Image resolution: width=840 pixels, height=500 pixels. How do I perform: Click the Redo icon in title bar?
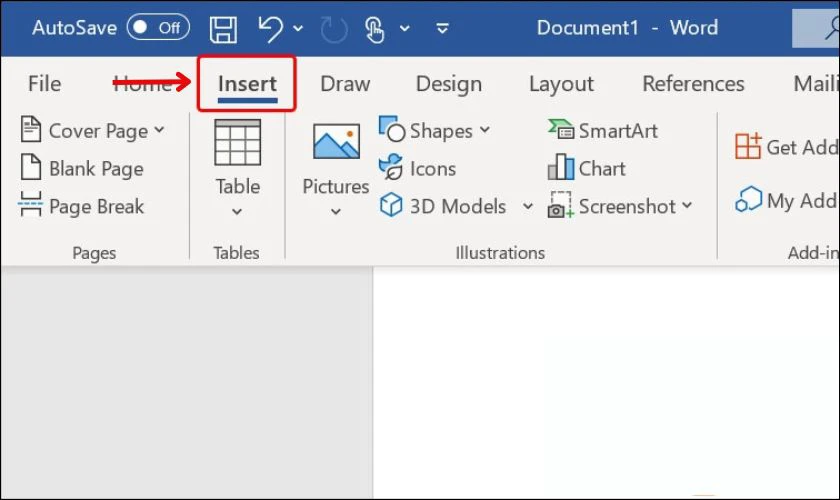coord(334,29)
